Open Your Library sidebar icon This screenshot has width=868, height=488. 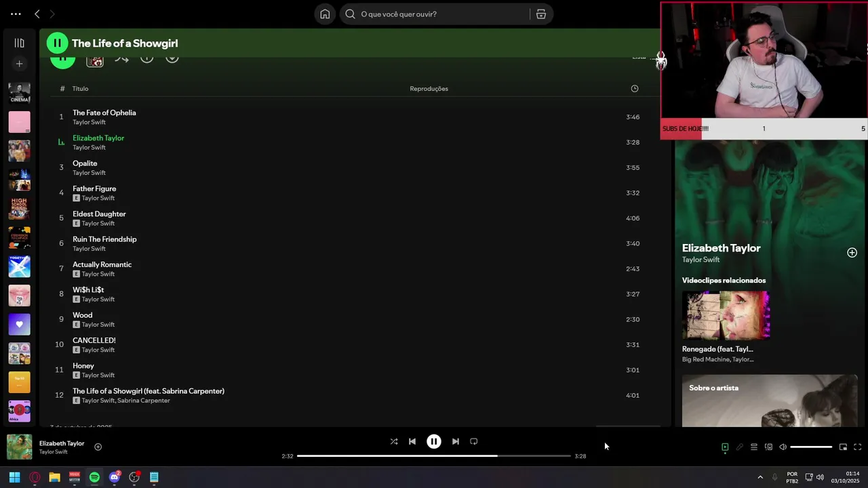point(19,43)
